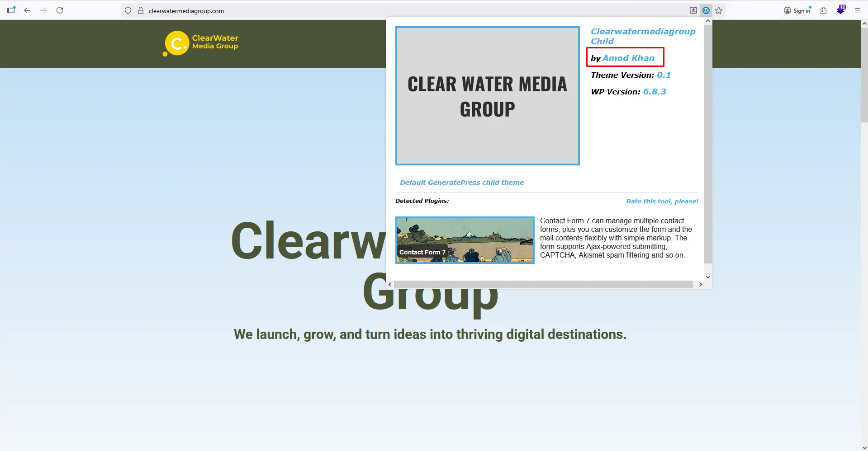Click the Contact Form 7 plugin thumbnail
The height and width of the screenshot is (451, 868).
[x=465, y=240]
